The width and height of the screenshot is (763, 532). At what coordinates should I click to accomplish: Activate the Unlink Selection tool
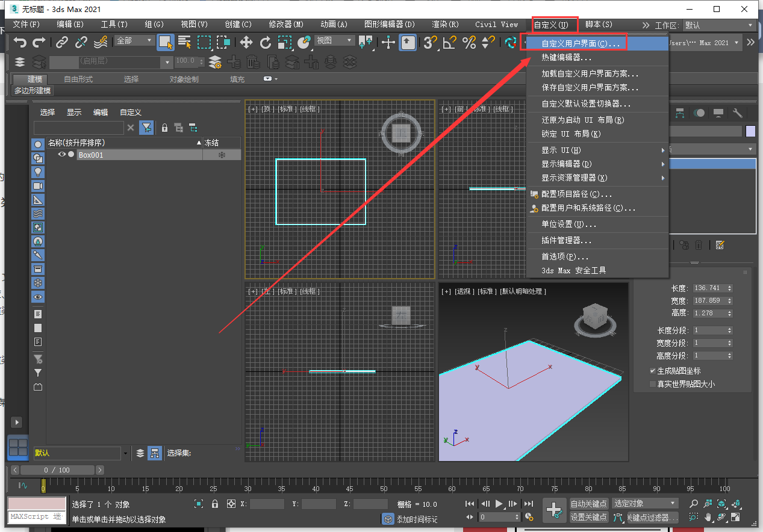pos(81,42)
